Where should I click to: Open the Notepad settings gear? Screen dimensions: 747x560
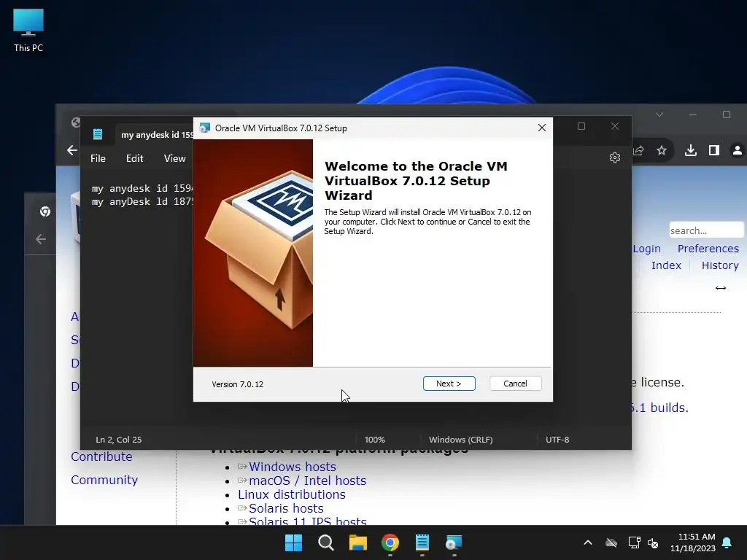[x=614, y=157]
